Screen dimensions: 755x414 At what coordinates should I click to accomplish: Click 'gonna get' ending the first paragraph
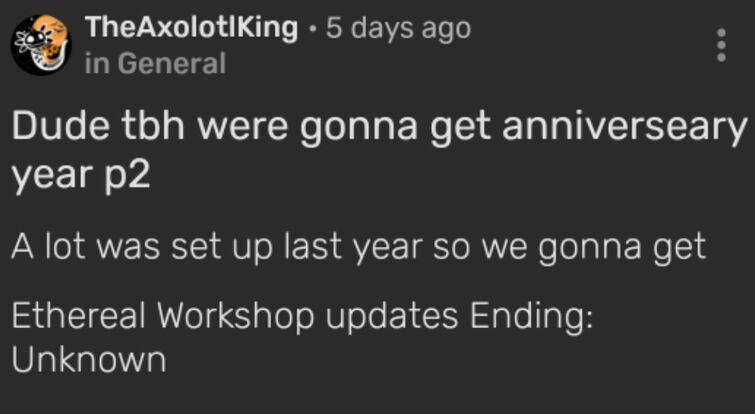[623, 249]
